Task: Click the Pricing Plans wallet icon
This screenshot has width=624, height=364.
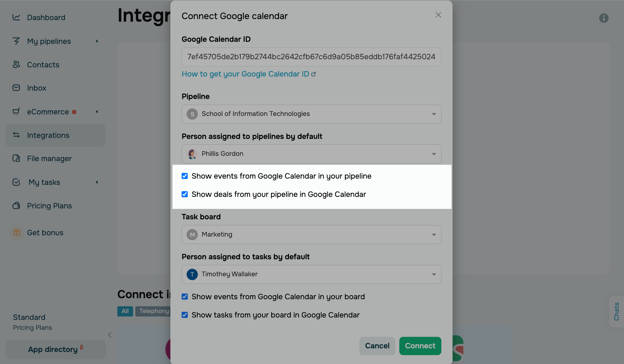Action: [x=16, y=206]
